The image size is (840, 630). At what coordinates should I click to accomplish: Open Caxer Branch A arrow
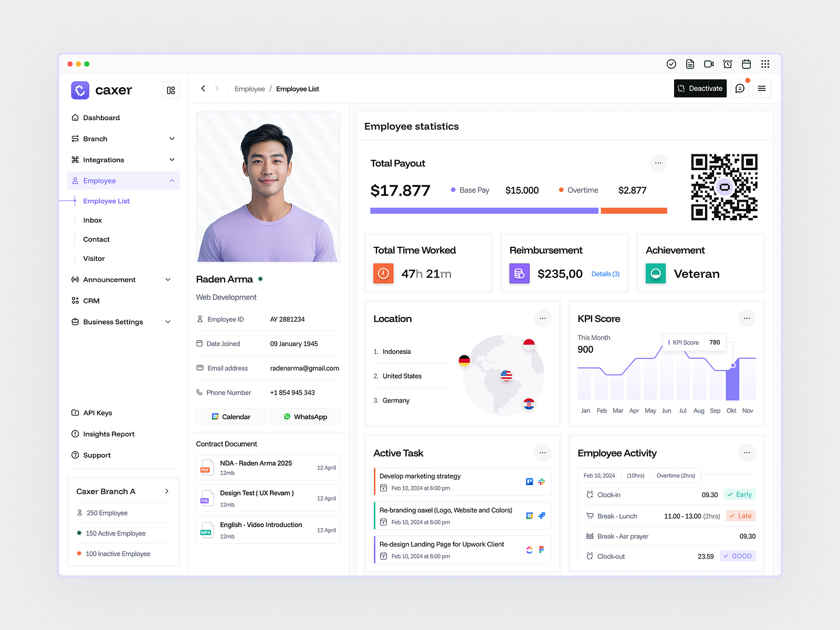(x=167, y=491)
